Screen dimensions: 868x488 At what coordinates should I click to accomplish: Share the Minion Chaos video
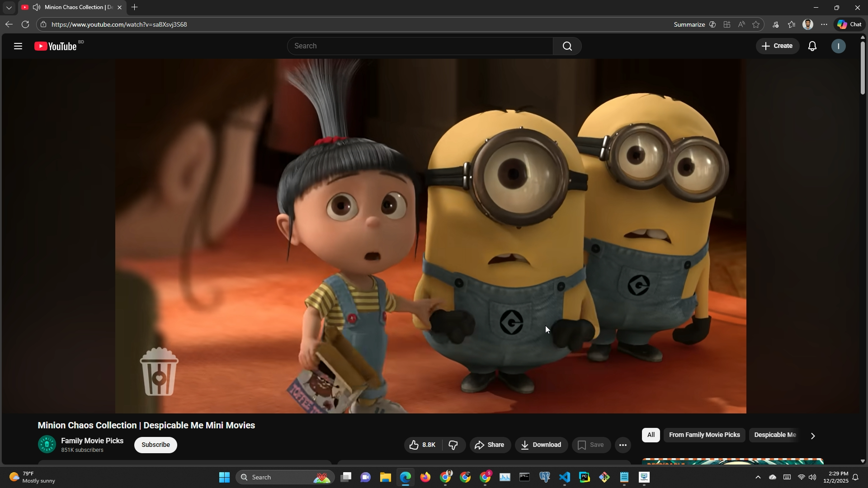click(490, 445)
